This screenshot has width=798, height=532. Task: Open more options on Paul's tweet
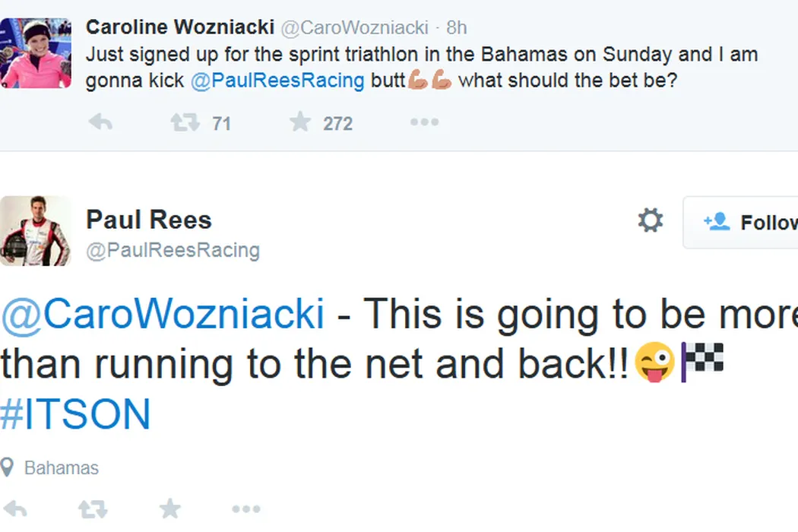coord(245,510)
